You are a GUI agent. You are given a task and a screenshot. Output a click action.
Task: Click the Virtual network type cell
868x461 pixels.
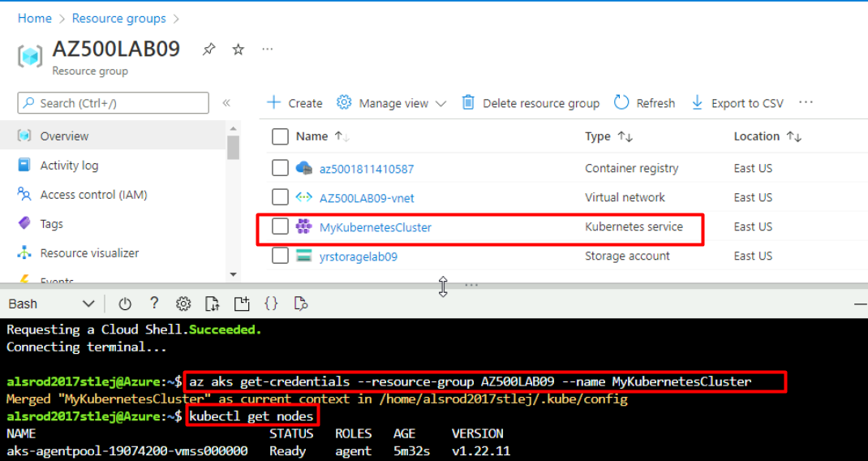[625, 197]
